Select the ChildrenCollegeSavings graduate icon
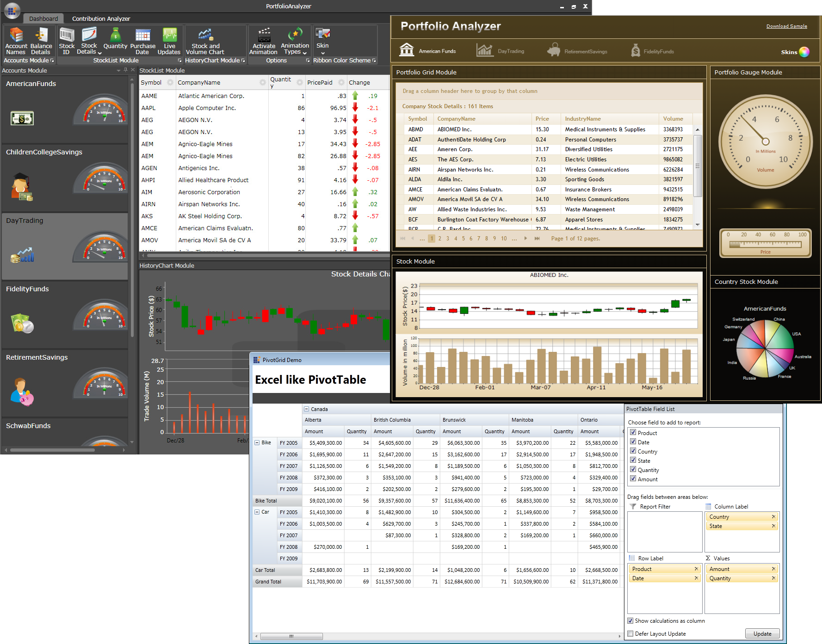The image size is (822, 644). (21, 186)
